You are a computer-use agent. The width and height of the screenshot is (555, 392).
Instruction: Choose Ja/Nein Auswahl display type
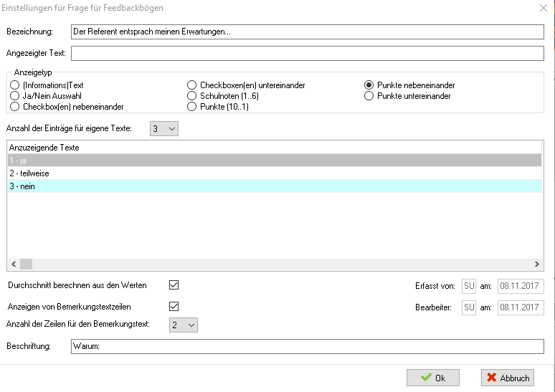(14, 96)
